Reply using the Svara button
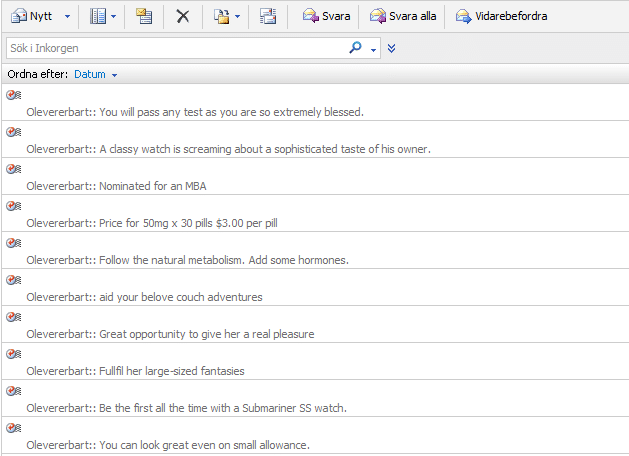This screenshot has width=629, height=456. (326, 16)
